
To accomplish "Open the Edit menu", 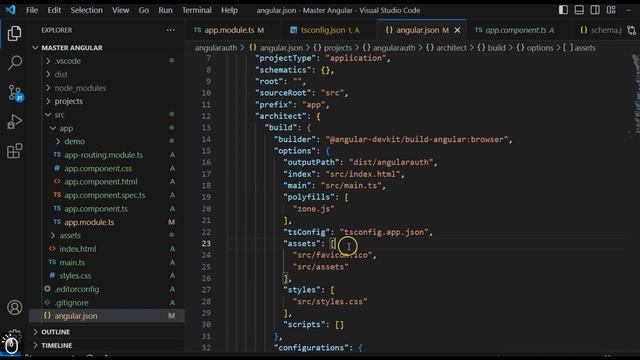I will coord(54,10).
